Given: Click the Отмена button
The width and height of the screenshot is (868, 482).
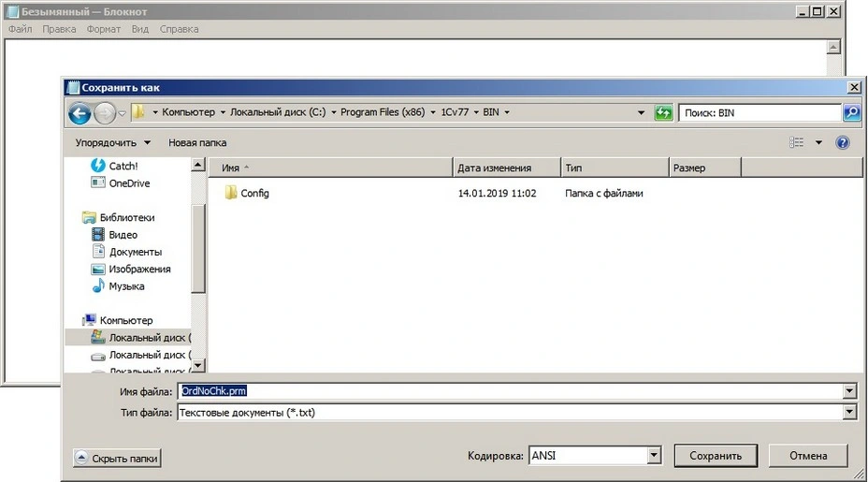Looking at the screenshot, I should [x=807, y=456].
